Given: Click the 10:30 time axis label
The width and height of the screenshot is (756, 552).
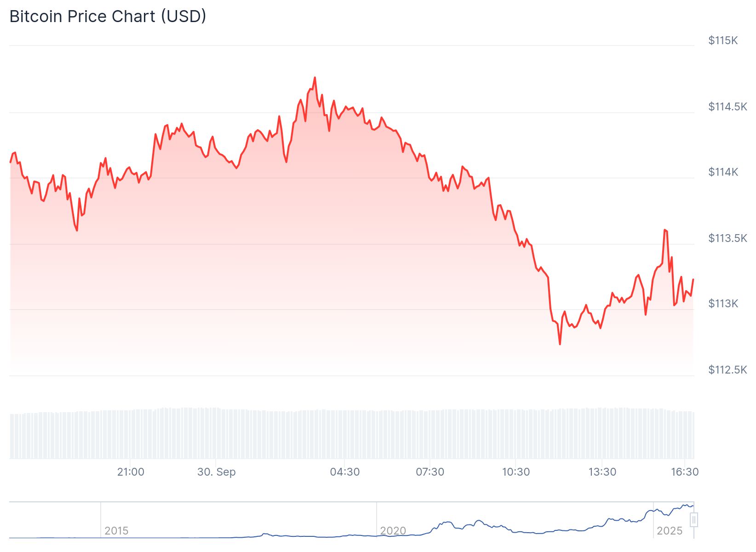Looking at the screenshot, I should (515, 472).
